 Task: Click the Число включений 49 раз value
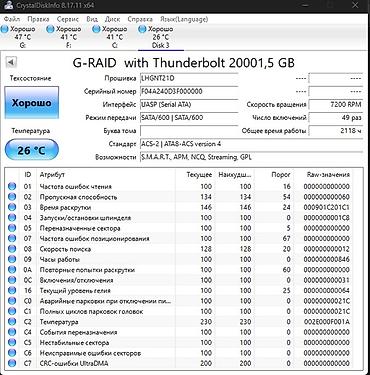click(336, 117)
